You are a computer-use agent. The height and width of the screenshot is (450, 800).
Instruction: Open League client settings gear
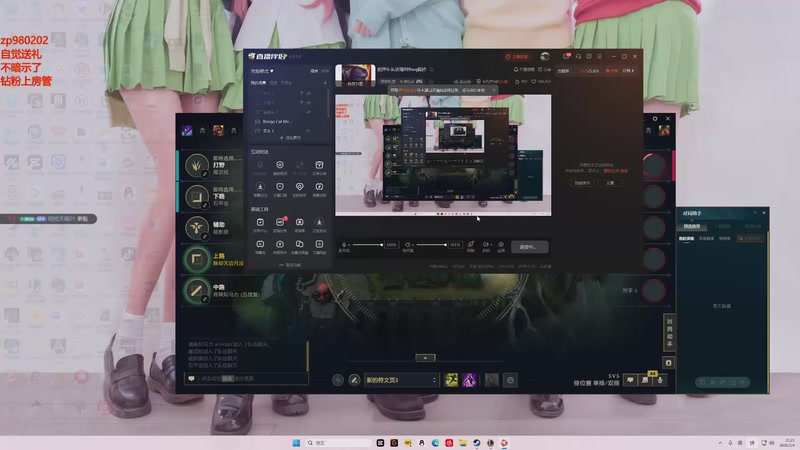pyautogui.click(x=655, y=119)
